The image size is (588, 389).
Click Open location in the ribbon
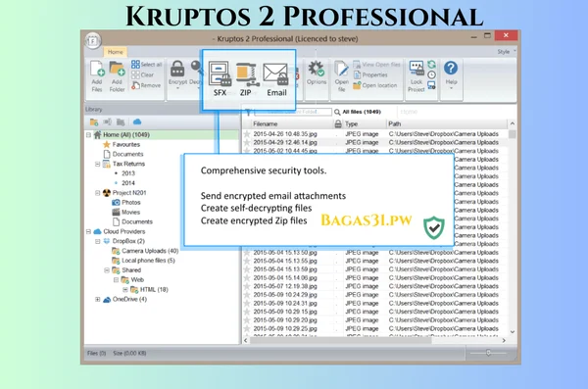(x=374, y=85)
